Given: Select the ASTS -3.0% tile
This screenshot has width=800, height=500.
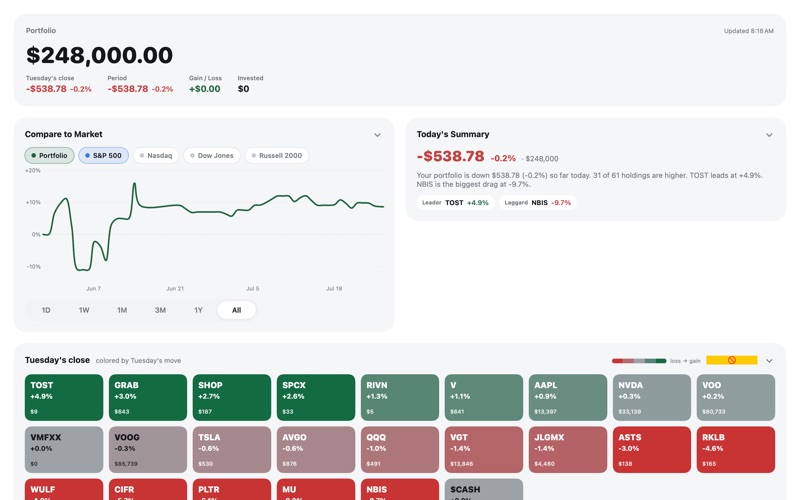Looking at the screenshot, I should [652, 449].
